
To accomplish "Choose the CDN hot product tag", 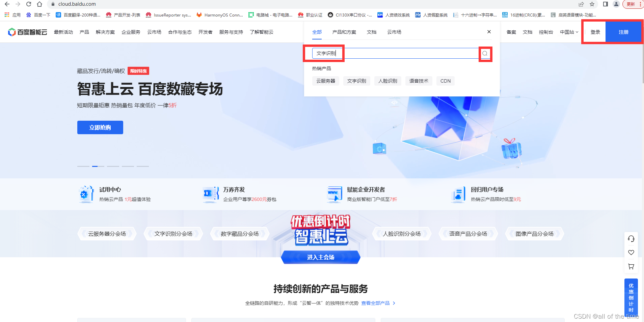I will [446, 81].
